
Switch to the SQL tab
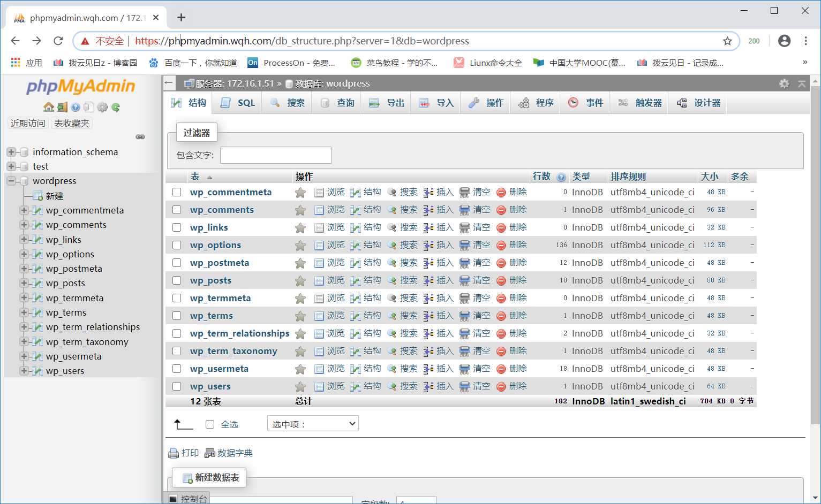coord(238,103)
